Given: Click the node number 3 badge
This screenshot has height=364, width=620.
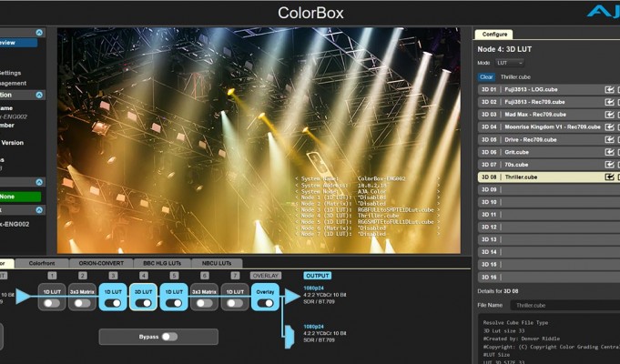Looking at the screenshot, I should (113, 276).
